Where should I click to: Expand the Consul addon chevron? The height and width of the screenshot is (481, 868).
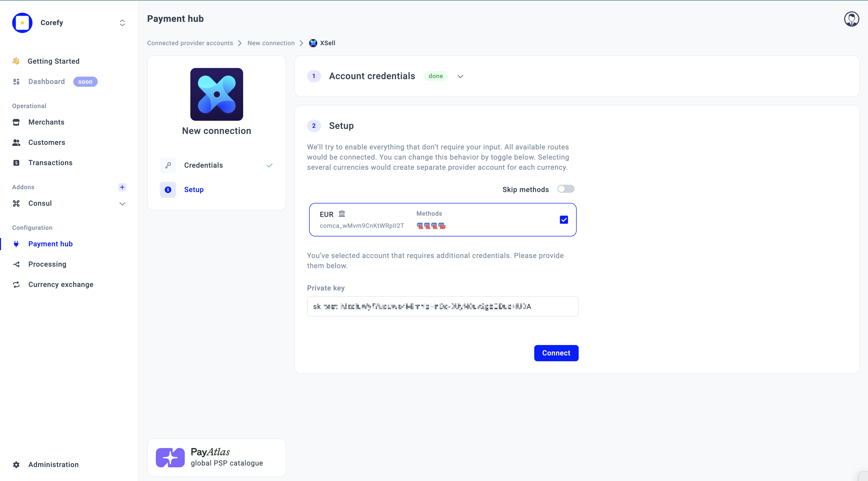[x=122, y=203]
